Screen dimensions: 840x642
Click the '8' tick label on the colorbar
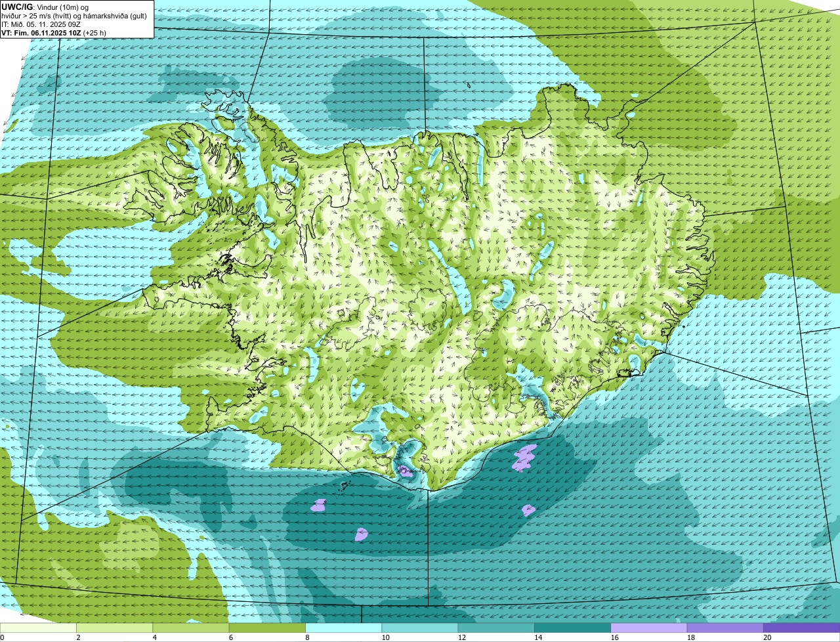[307, 637]
